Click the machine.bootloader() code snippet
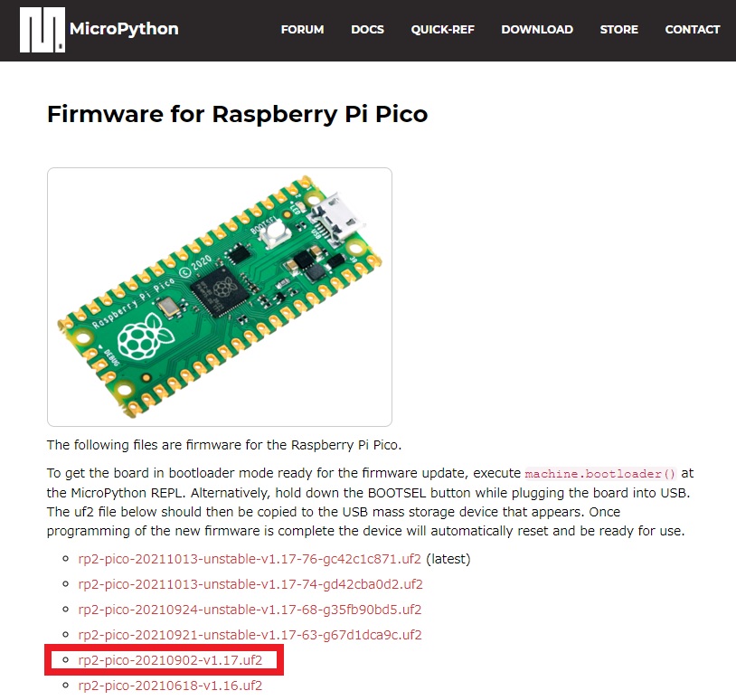736x700 pixels. pyautogui.click(x=600, y=474)
